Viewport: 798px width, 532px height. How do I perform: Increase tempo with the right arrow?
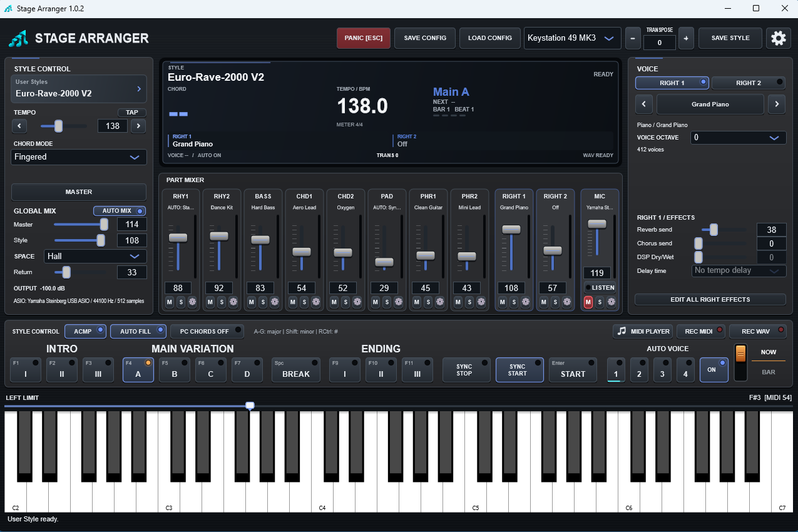[x=138, y=126]
